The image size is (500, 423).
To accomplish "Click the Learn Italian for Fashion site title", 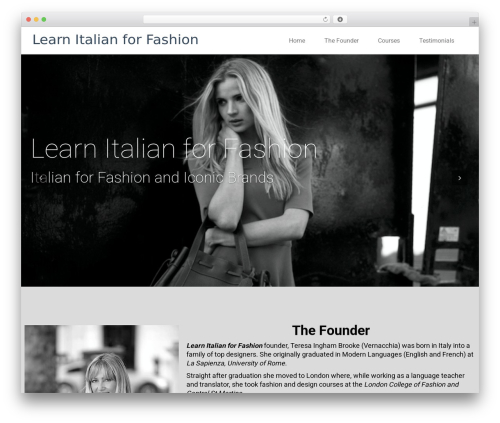I will [x=115, y=39].
